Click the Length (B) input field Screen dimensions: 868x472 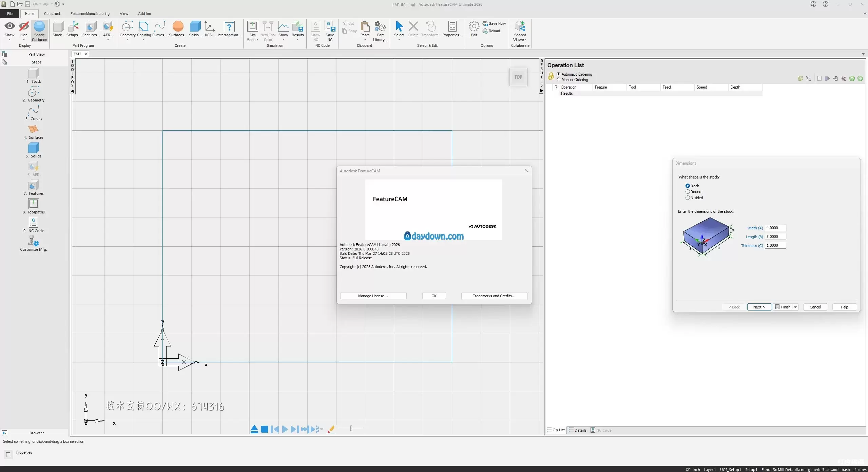coord(775,237)
